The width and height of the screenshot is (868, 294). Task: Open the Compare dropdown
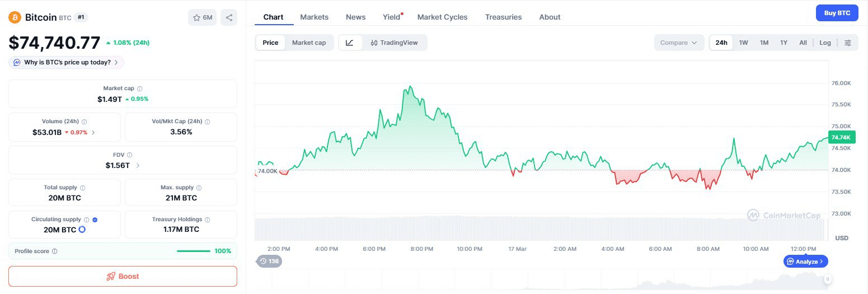(x=679, y=43)
